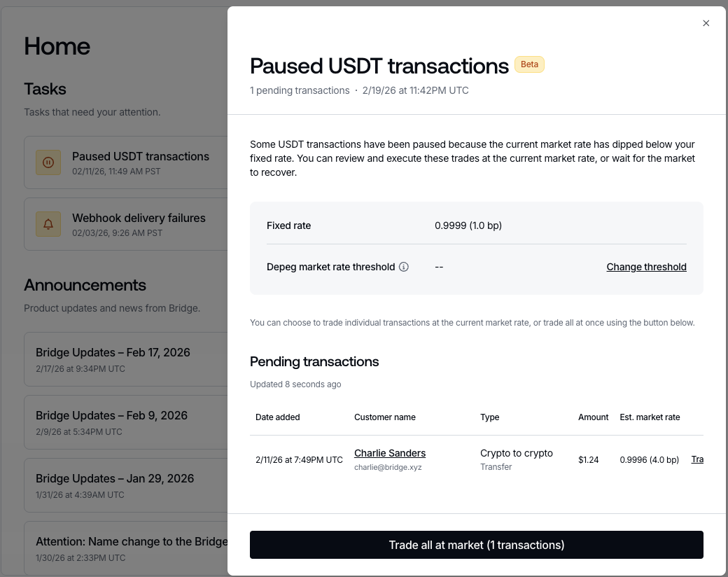The image size is (728, 577).
Task: Click the Type column header
Action: point(490,417)
